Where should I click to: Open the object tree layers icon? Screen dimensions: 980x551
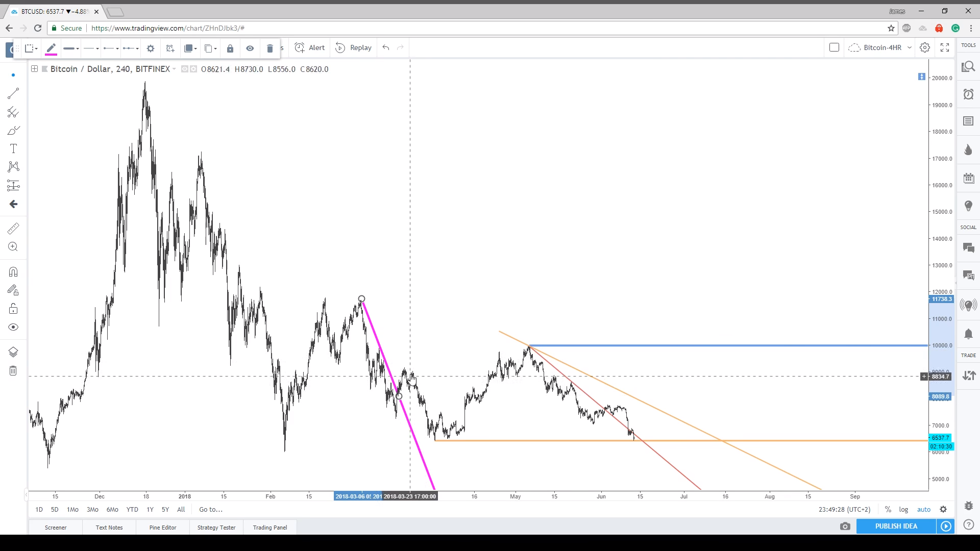coord(13,352)
